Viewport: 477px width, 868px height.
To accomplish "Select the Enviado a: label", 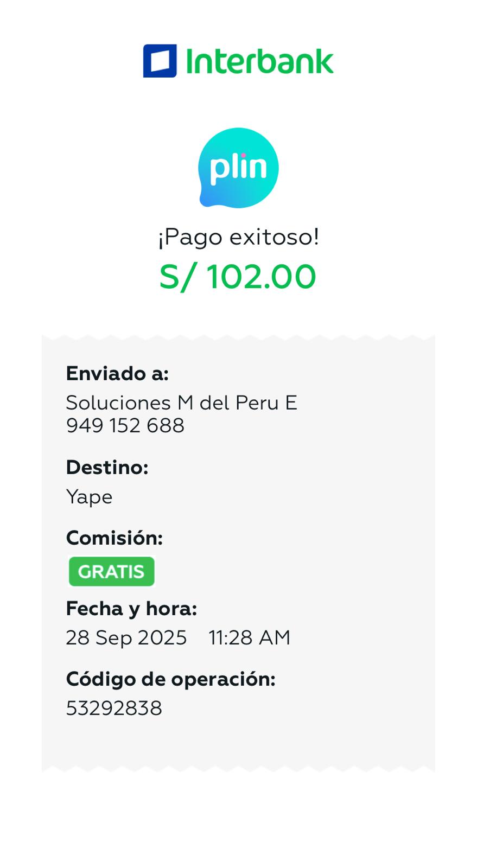I will coord(117,373).
